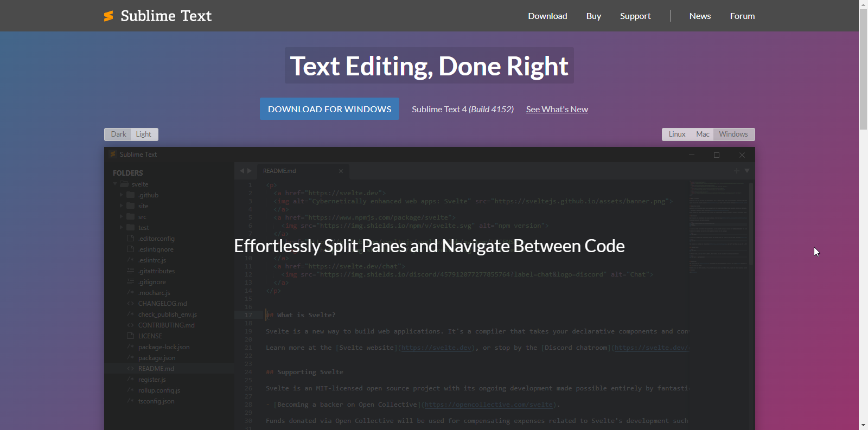868x430 pixels.
Task: Click the .eslintignore file icon
Action: click(130, 249)
